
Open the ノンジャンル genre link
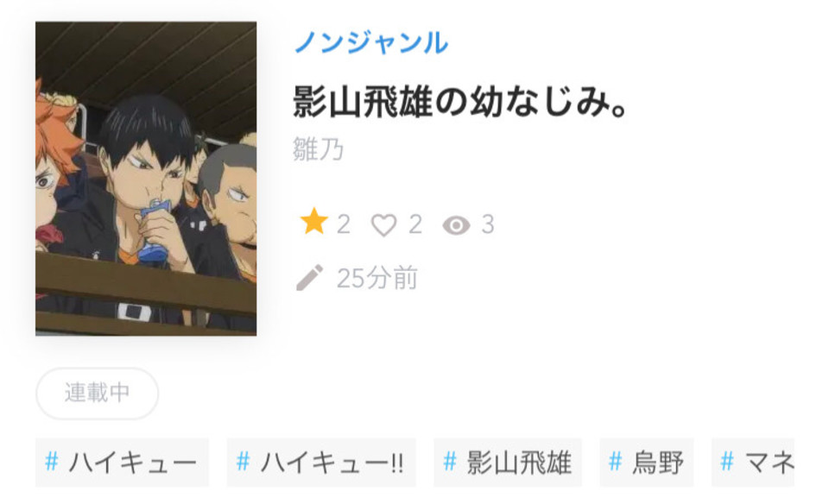(371, 42)
